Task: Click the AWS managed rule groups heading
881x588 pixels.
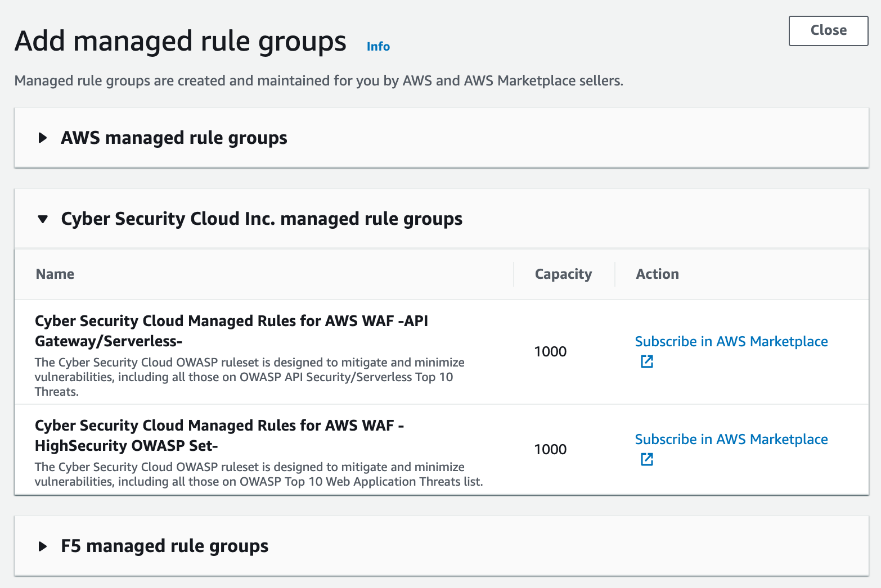Action: pos(174,138)
